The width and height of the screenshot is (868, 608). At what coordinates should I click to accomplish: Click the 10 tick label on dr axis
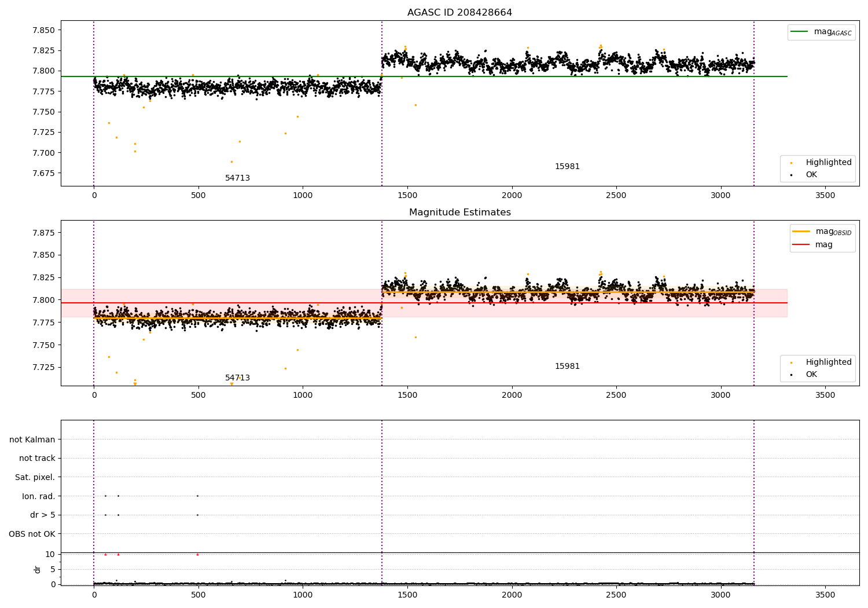[x=50, y=554]
